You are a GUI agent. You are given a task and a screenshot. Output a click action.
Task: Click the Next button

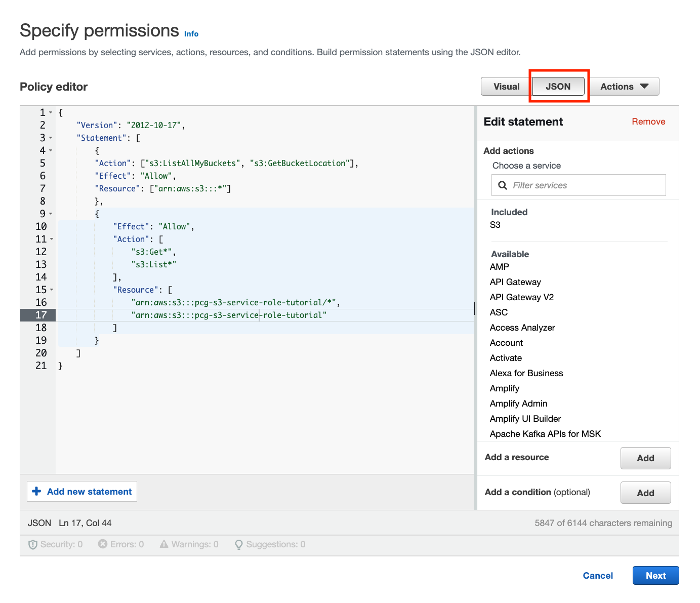coord(655,576)
